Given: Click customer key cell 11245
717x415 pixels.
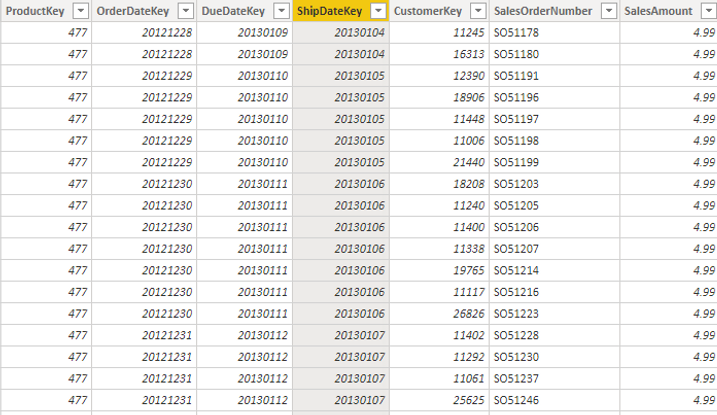Looking at the screenshot, I should pos(439,33).
